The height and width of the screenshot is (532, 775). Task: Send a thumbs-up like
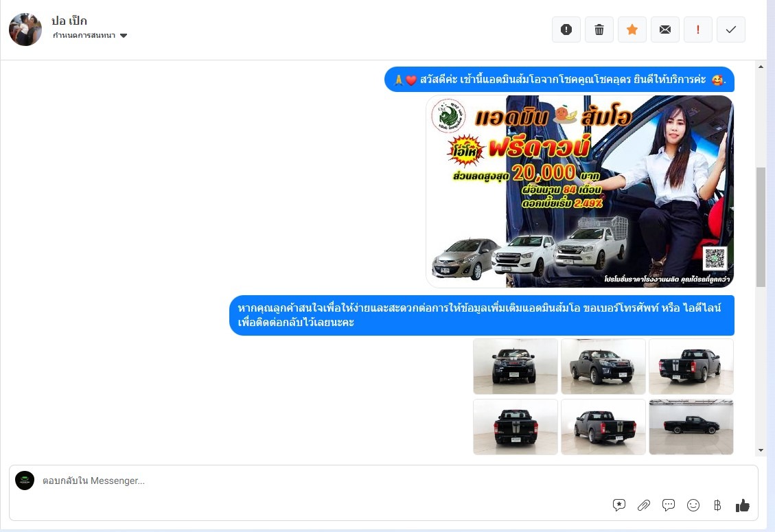[742, 505]
